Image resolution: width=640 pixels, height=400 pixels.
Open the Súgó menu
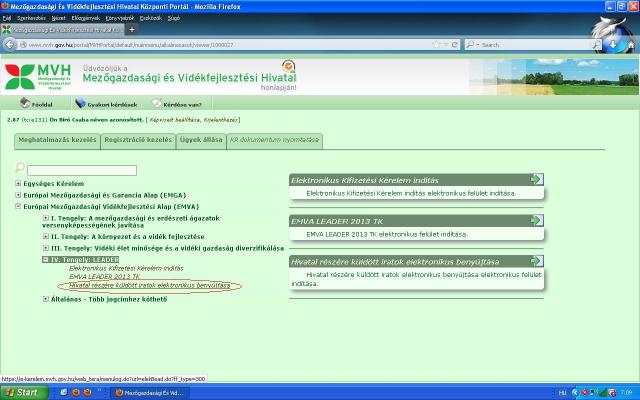(173, 18)
